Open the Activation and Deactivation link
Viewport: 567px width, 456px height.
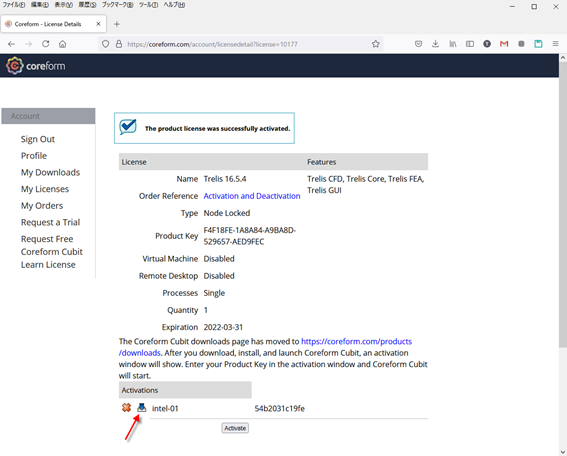[x=252, y=196]
